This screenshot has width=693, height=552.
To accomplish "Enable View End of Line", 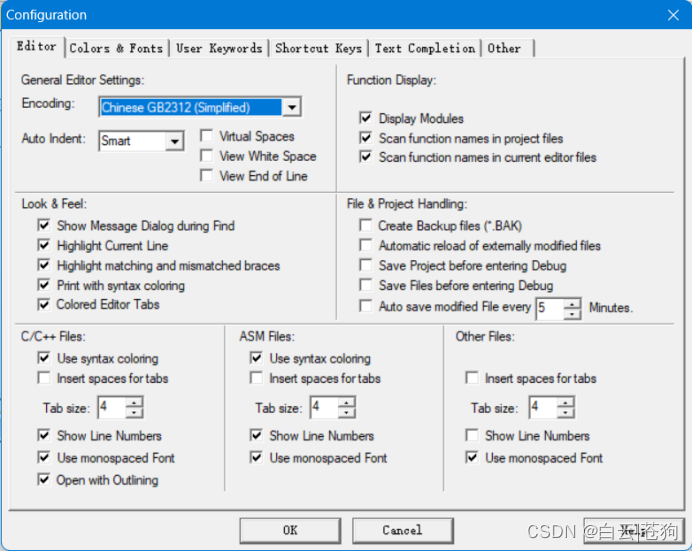I will click(x=206, y=175).
